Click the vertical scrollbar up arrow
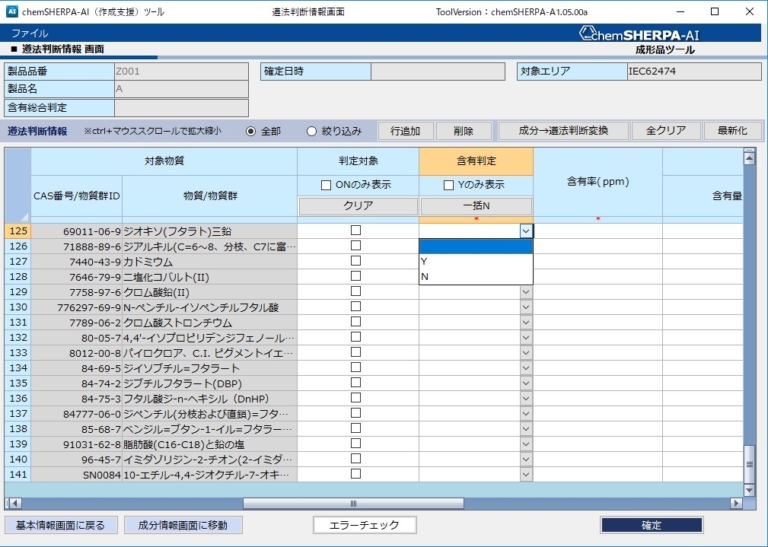 point(749,155)
